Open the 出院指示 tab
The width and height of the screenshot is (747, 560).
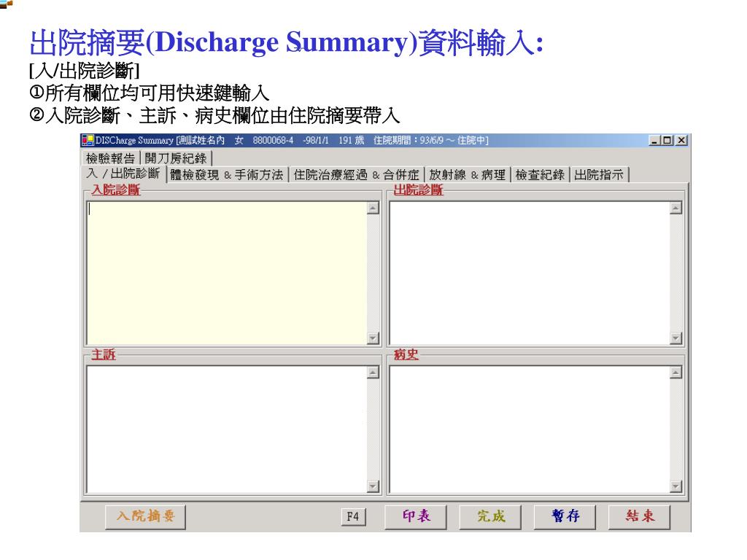point(599,175)
